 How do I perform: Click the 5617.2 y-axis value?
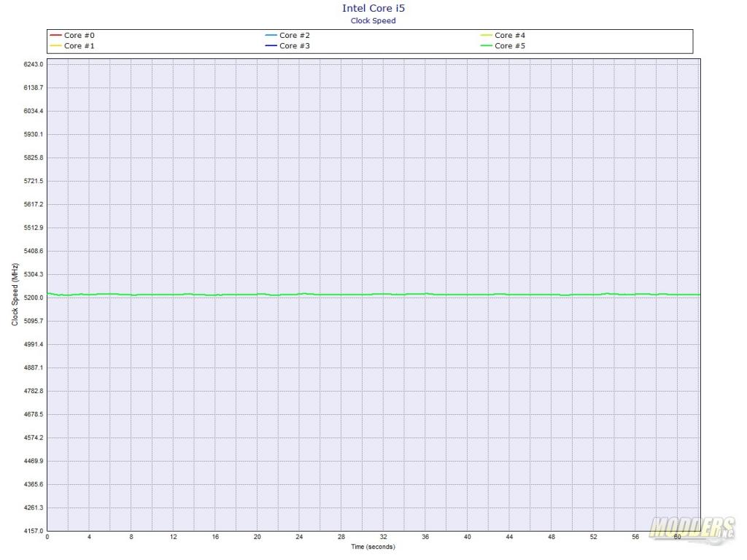pos(34,204)
